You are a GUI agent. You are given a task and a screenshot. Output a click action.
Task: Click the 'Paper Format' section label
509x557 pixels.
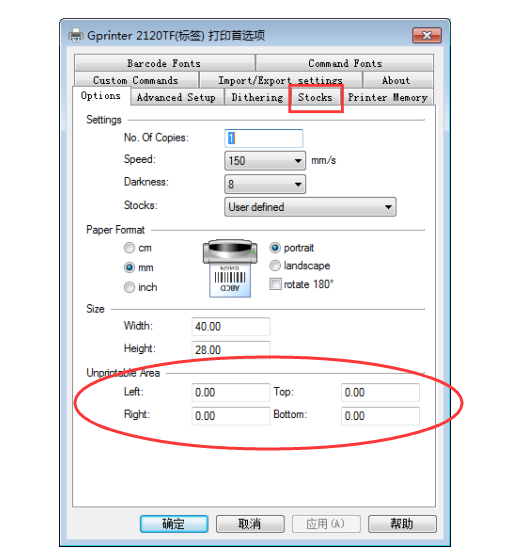(x=115, y=230)
